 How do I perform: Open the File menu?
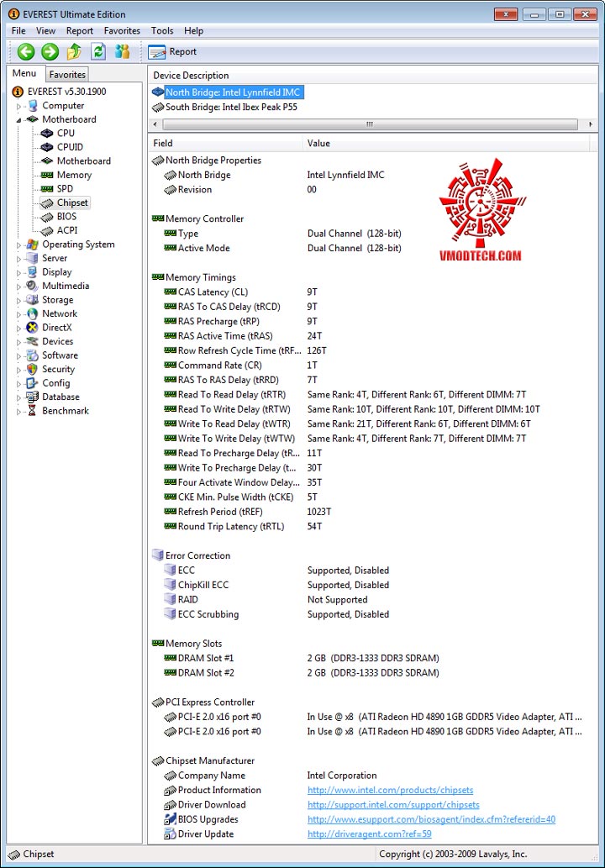[18, 31]
